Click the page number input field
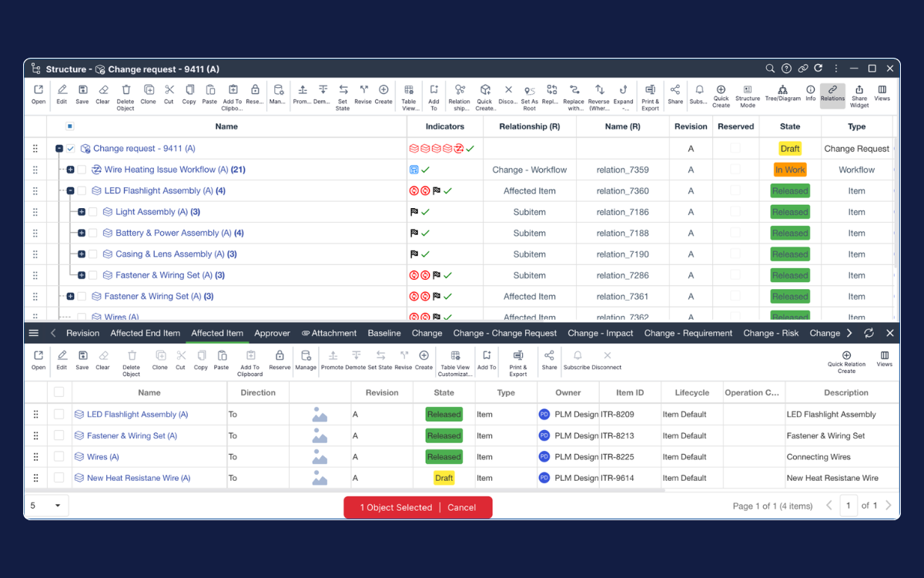 tap(848, 506)
